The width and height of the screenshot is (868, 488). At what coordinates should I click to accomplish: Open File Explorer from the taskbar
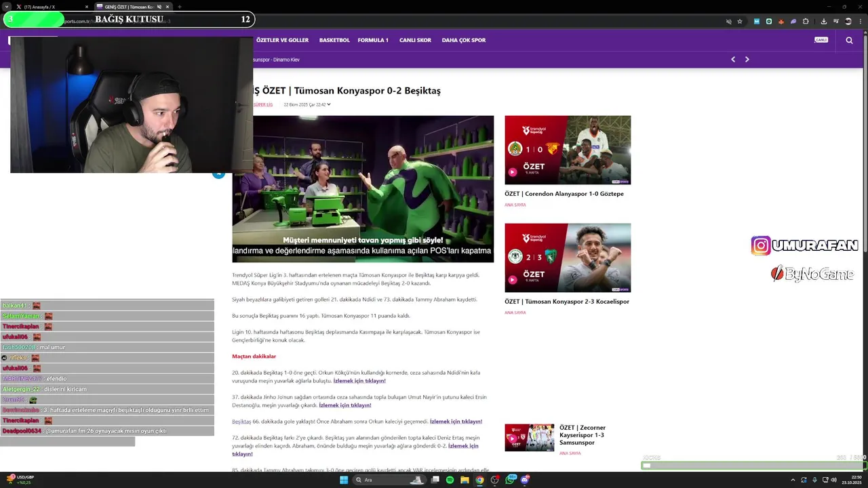point(465,480)
